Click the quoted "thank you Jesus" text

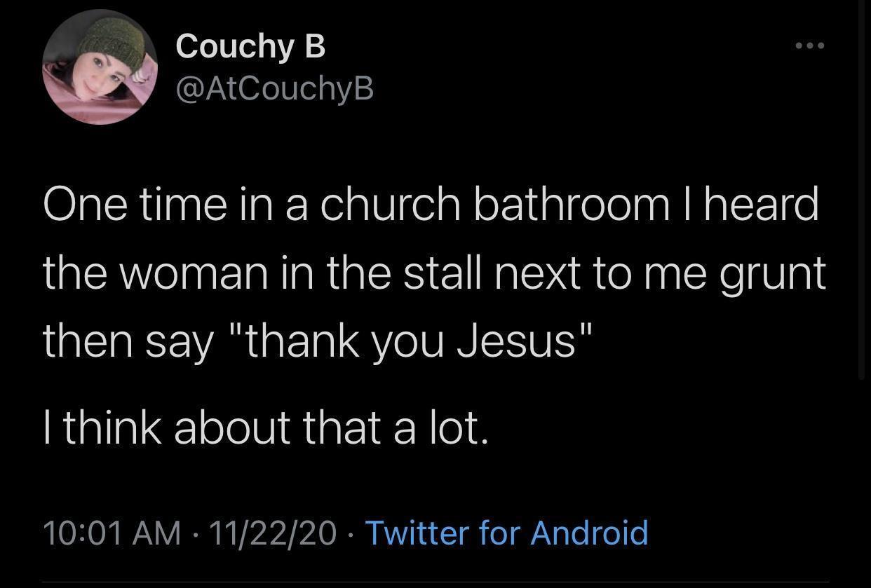pos(419,341)
